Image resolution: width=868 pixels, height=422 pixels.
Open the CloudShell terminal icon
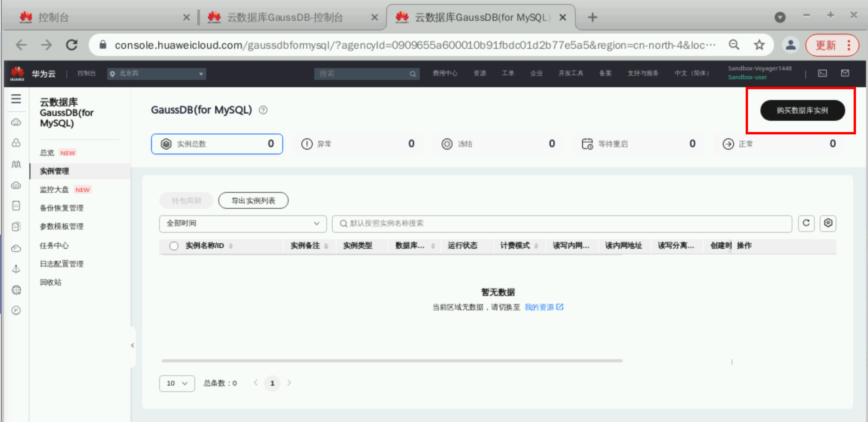(822, 73)
